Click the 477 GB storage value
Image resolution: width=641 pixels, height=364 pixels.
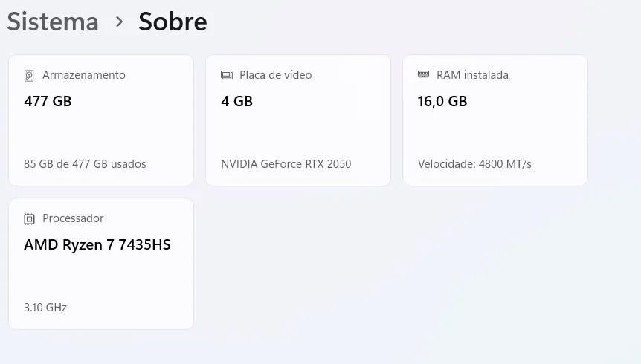tap(48, 102)
